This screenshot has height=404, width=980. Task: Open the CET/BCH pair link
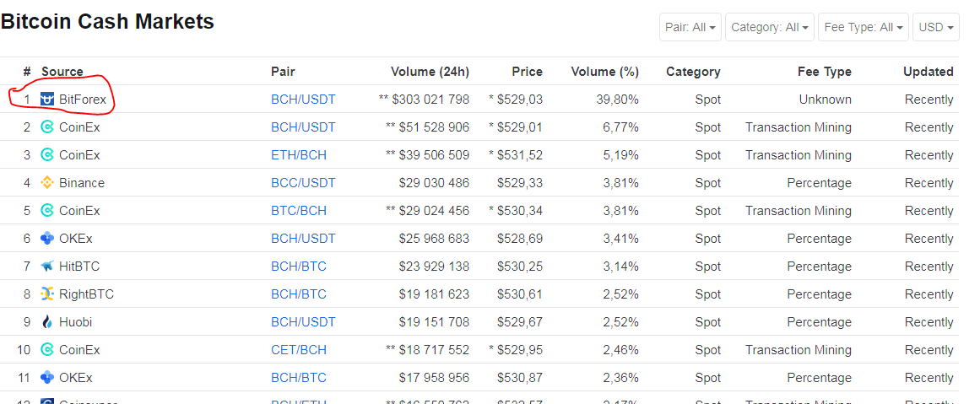coord(299,350)
